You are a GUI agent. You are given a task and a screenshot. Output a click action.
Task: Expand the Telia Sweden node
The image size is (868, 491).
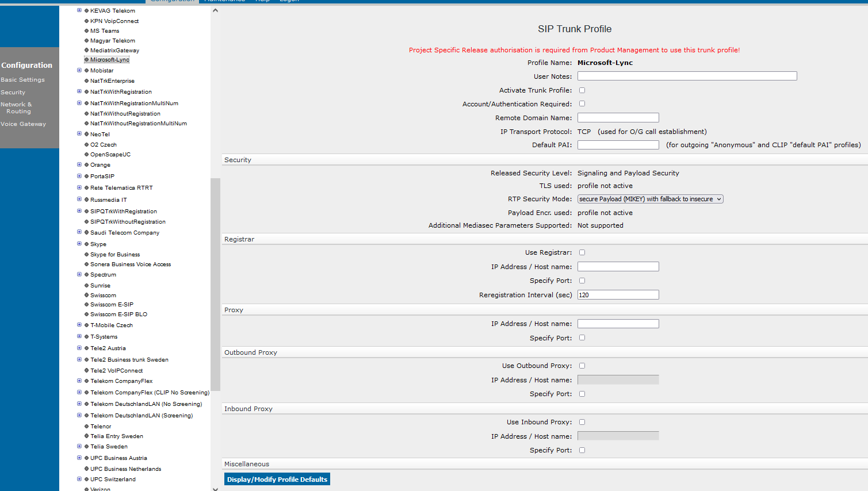79,446
